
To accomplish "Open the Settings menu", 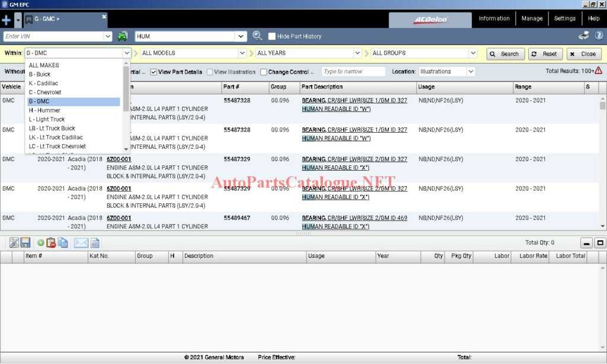I will (564, 18).
